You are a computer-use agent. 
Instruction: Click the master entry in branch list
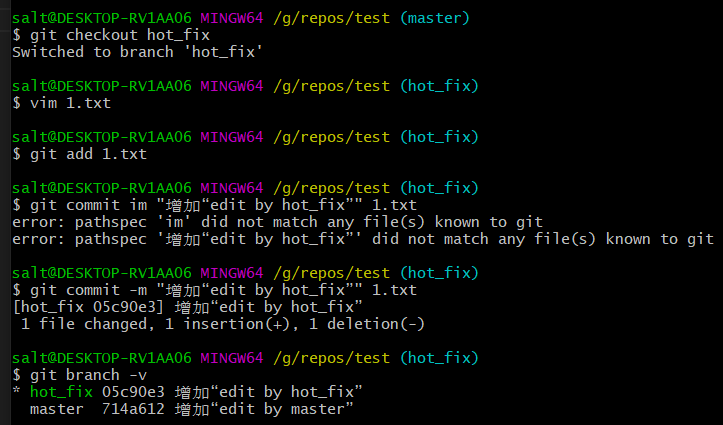57,409
